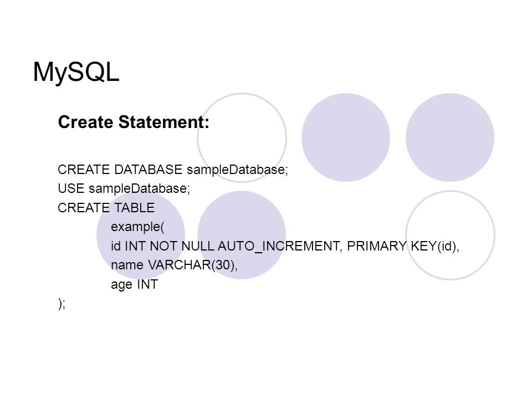Click the filled circle at top right

[x=450, y=137]
